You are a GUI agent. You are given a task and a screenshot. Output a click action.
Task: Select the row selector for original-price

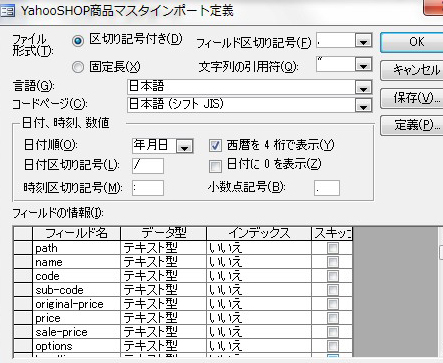tap(23, 304)
